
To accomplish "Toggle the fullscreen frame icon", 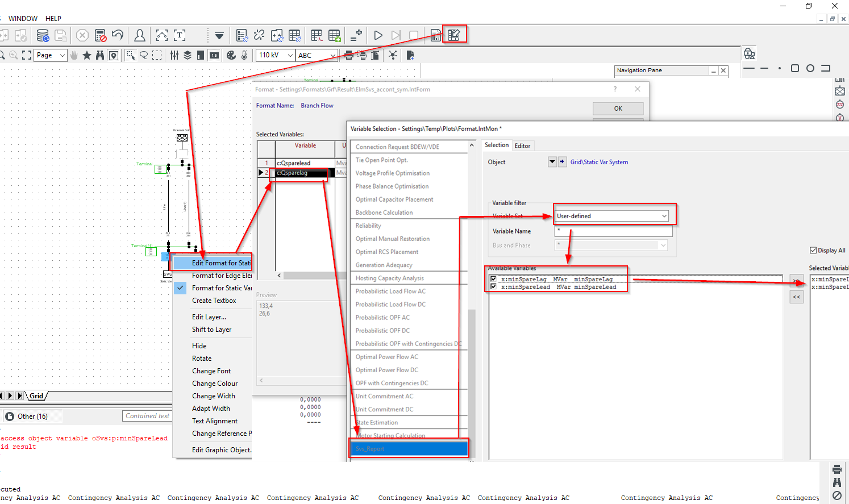I will (27, 55).
